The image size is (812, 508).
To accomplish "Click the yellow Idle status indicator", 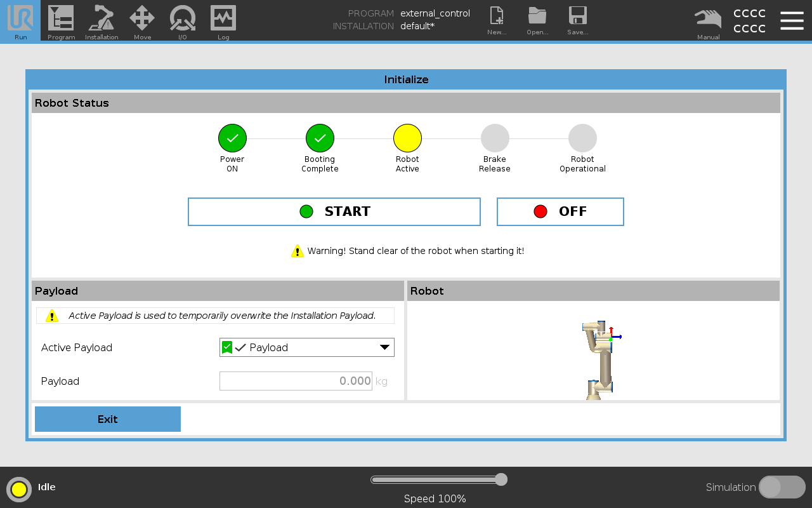I will pyautogui.click(x=19, y=489).
